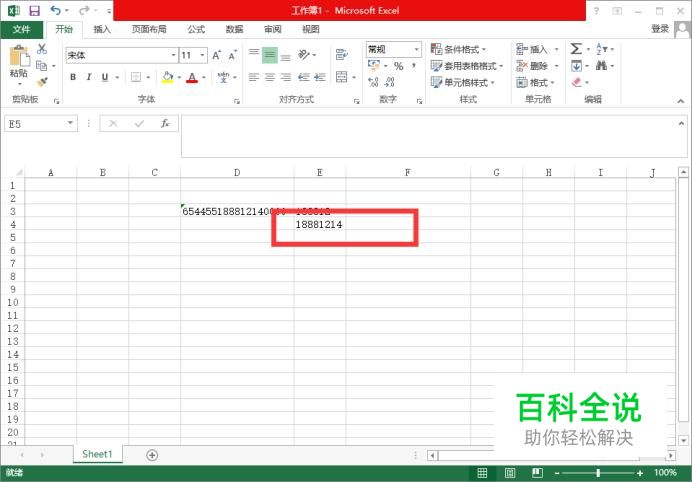Open the number format dropdown (常规)

(416, 49)
